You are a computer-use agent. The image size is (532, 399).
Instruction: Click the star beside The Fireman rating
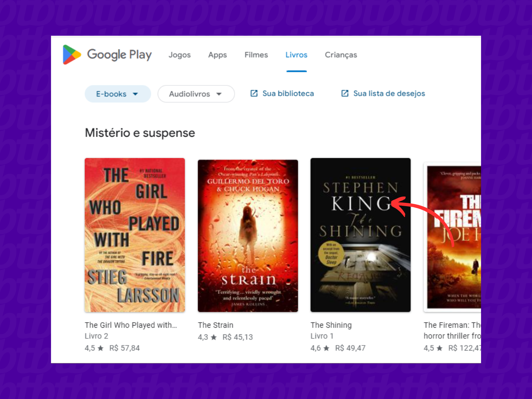439,348
